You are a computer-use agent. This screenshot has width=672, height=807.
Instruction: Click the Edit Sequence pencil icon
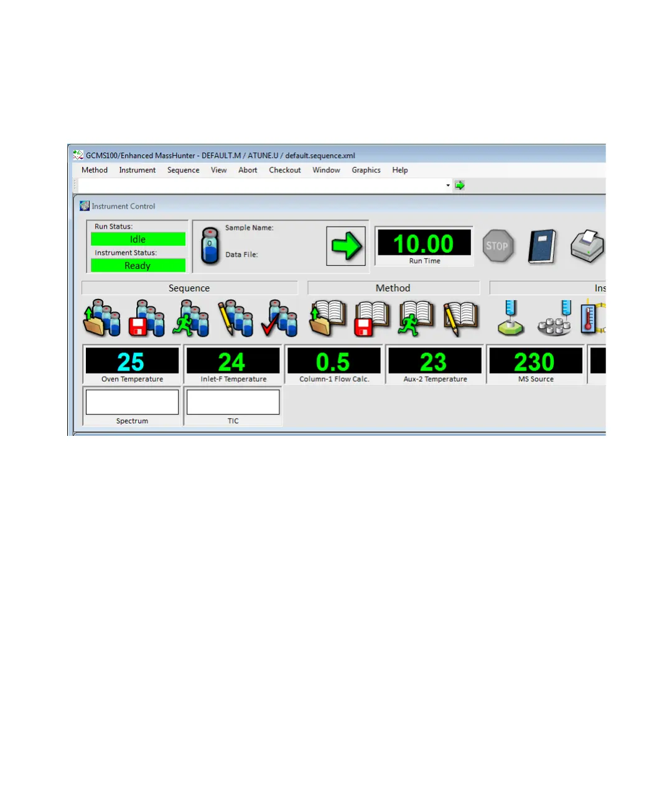[235, 318]
